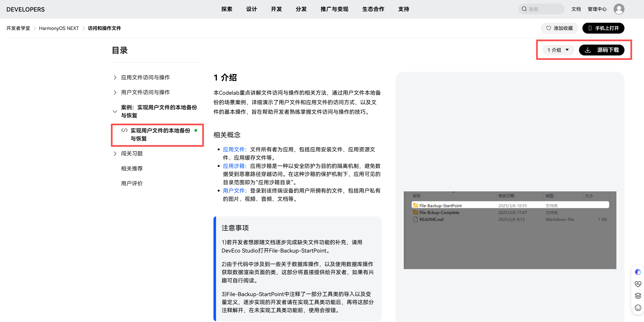The width and height of the screenshot is (644, 322).
Task: Expand the 闯关习题 section
Action: pyautogui.click(x=115, y=154)
